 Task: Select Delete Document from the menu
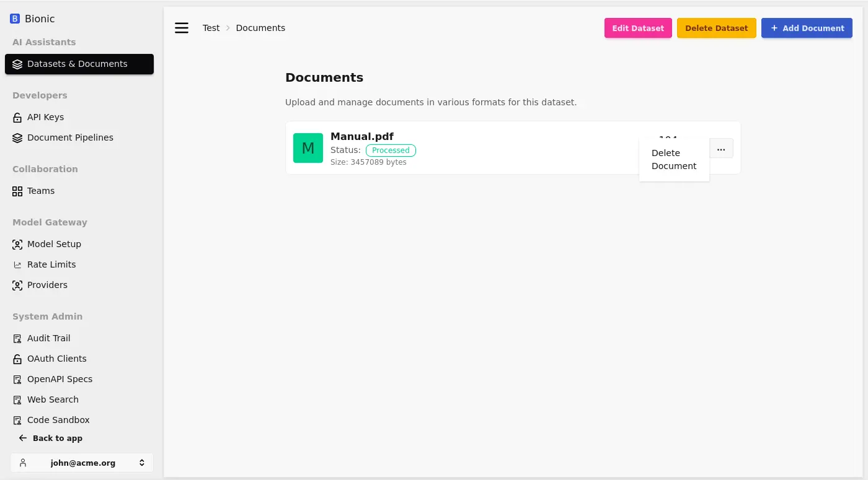coord(673,160)
